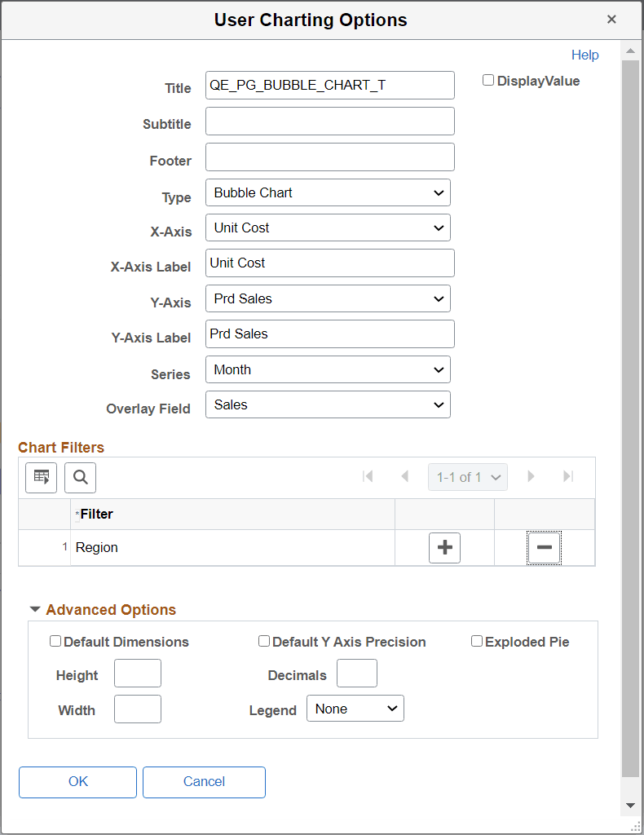
Task: Add a new filter row with the plus icon
Action: [x=444, y=547]
